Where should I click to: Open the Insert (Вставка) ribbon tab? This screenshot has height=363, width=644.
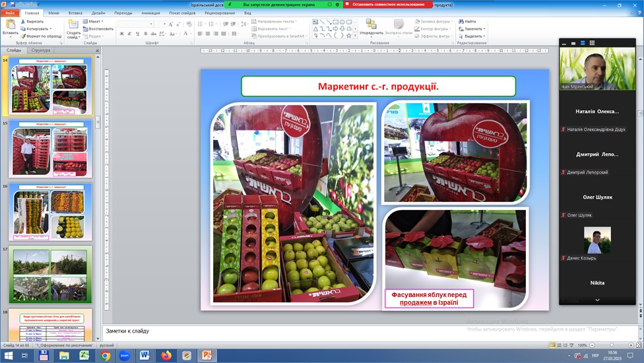(75, 13)
